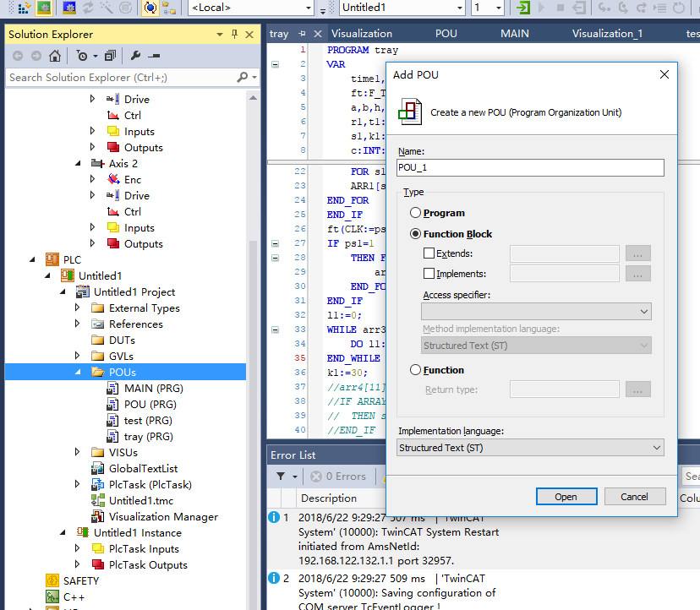Click the Collapse All icon in Solution Explorer

[x=109, y=56]
